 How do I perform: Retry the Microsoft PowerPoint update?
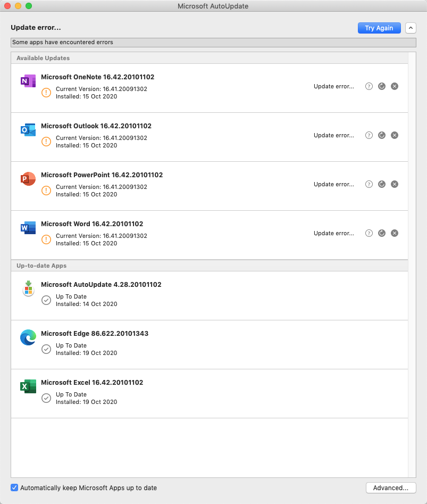pyautogui.click(x=382, y=184)
